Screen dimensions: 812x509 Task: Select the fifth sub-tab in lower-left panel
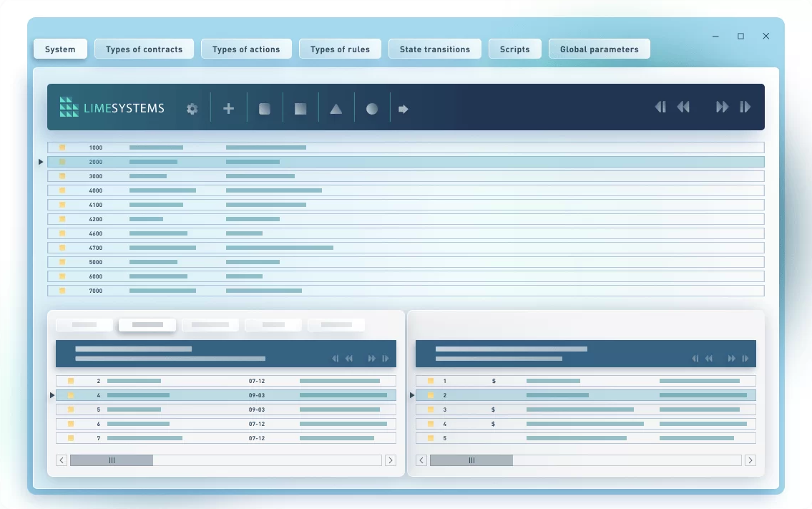[x=337, y=325]
